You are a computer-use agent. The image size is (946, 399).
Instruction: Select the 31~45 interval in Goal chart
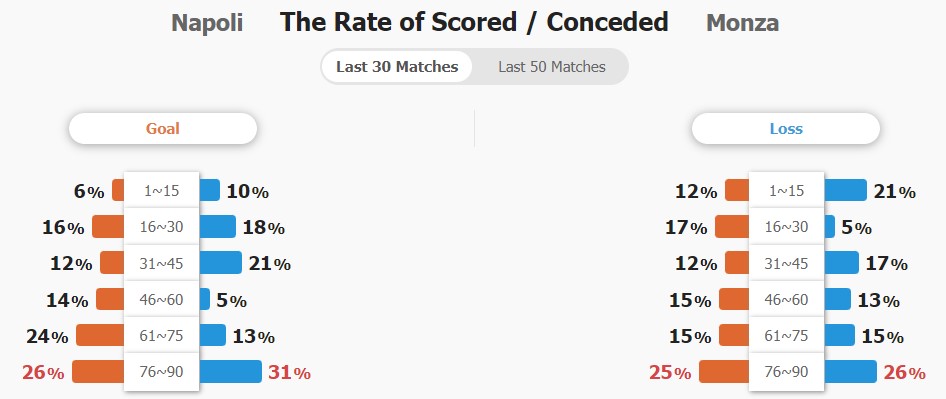tap(162, 263)
